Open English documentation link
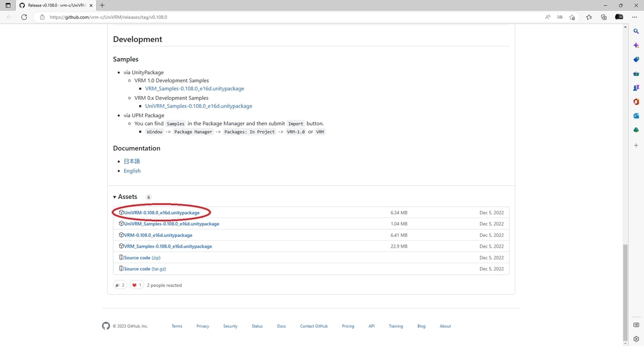 (132, 171)
